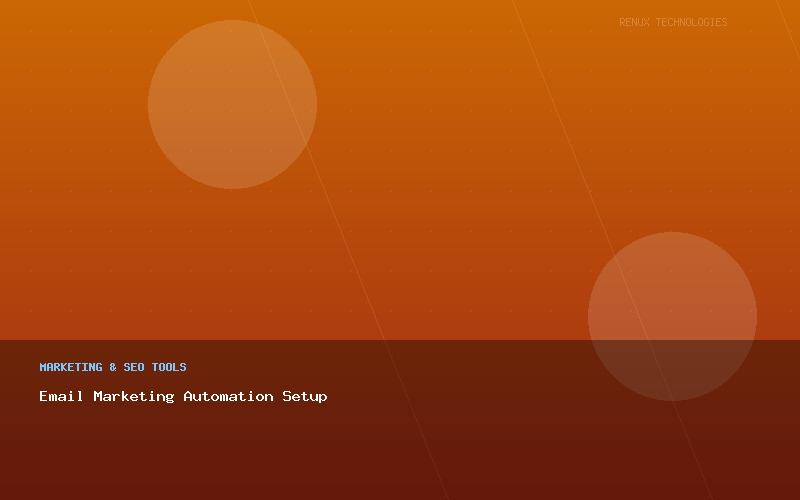Viewport: 800px width, 500px height.
Task: Open the MARKETING & SEO TOOLS category
Action: (x=113, y=367)
